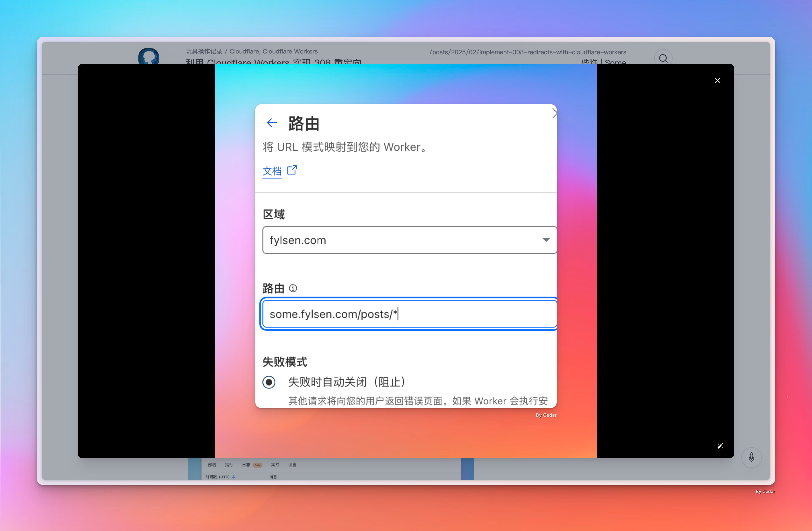Select the 失败时自动关闭（阻止）radio button
Screen dimensions: 812x531
click(x=269, y=382)
